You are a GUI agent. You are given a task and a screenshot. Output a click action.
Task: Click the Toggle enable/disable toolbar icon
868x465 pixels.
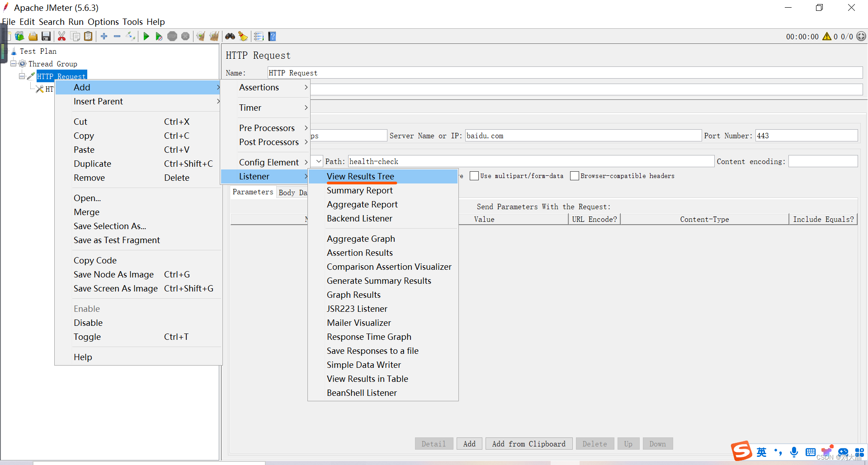pos(131,36)
